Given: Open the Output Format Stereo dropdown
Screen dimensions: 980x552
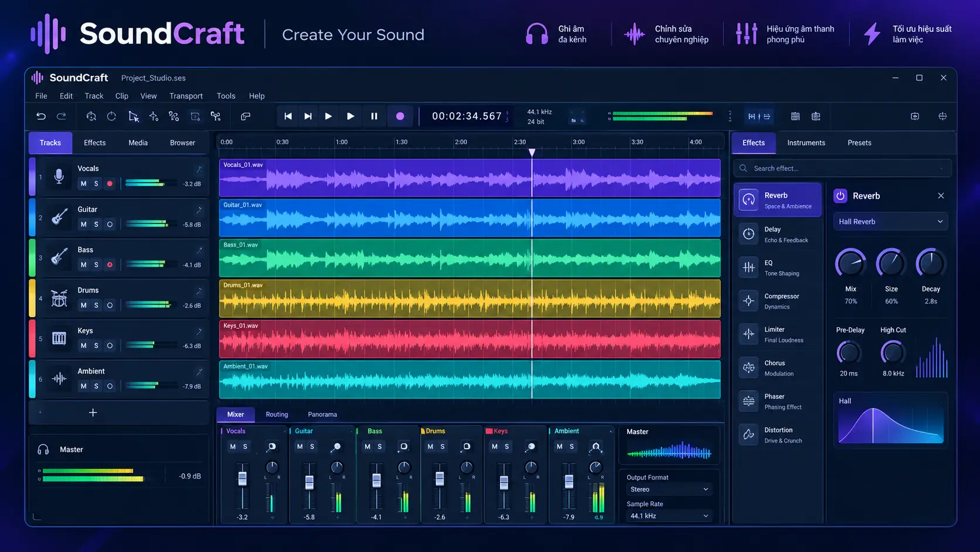Looking at the screenshot, I should tap(669, 489).
